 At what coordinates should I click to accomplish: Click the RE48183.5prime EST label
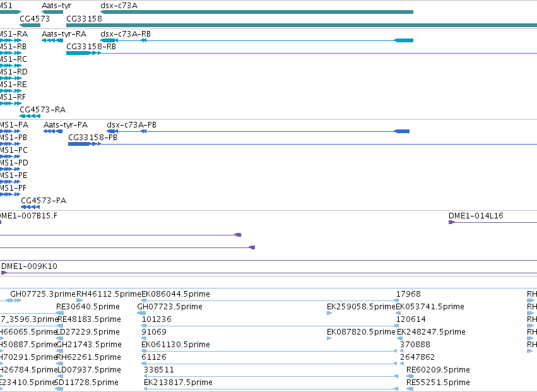point(89,319)
